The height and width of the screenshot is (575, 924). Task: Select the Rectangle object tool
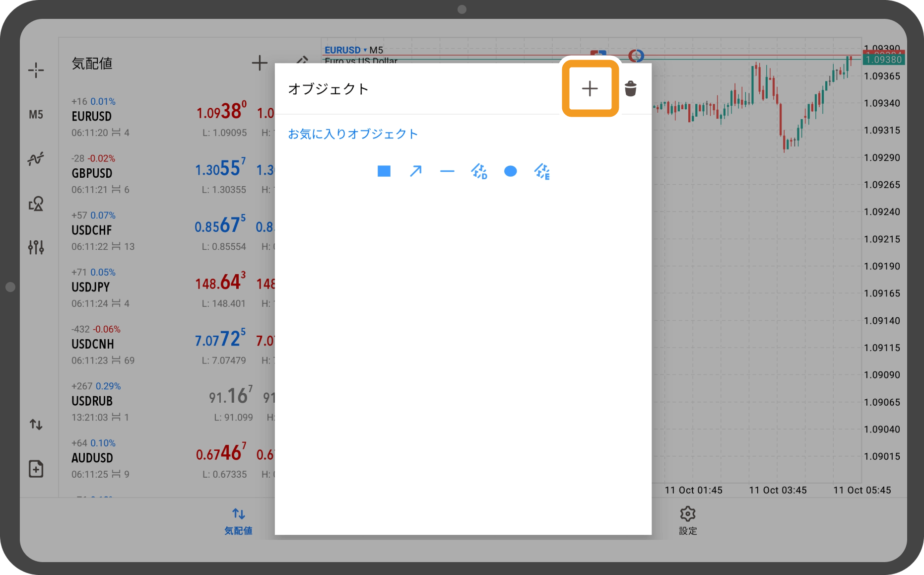(383, 171)
